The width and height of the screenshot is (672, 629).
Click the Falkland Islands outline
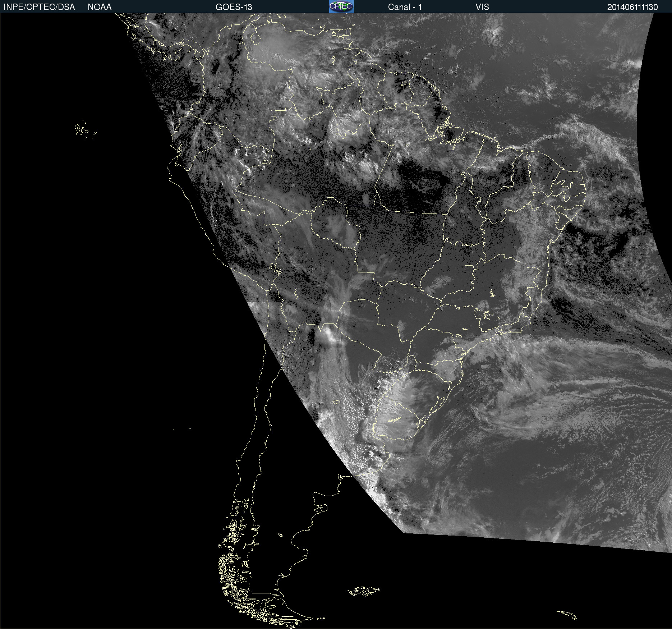pyautogui.click(x=364, y=591)
